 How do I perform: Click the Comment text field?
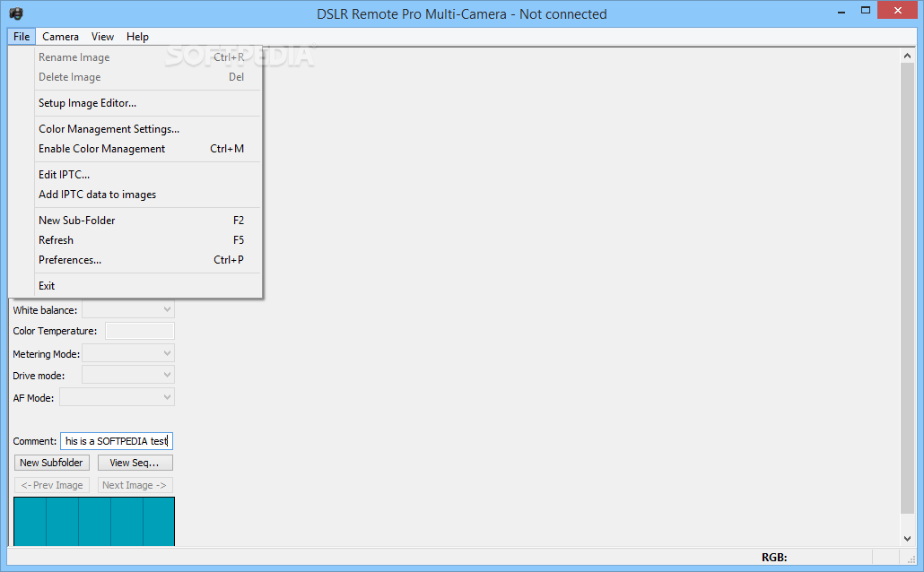pos(117,441)
